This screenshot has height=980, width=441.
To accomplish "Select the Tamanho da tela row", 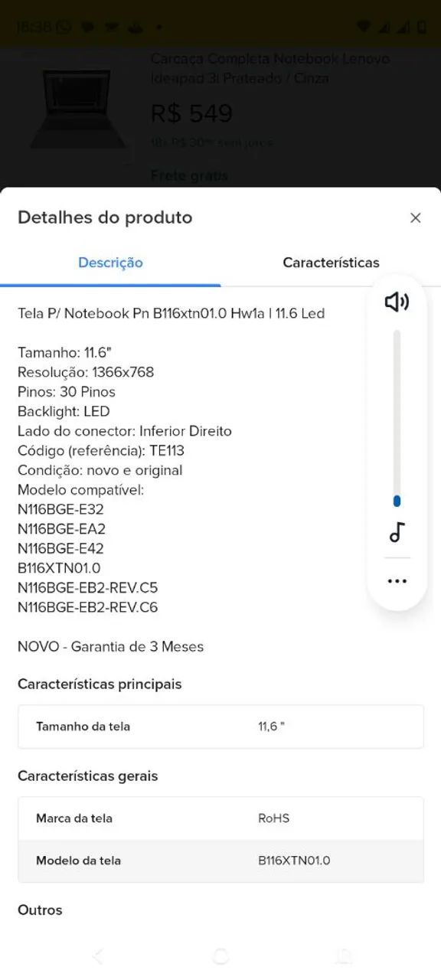I will [x=220, y=726].
